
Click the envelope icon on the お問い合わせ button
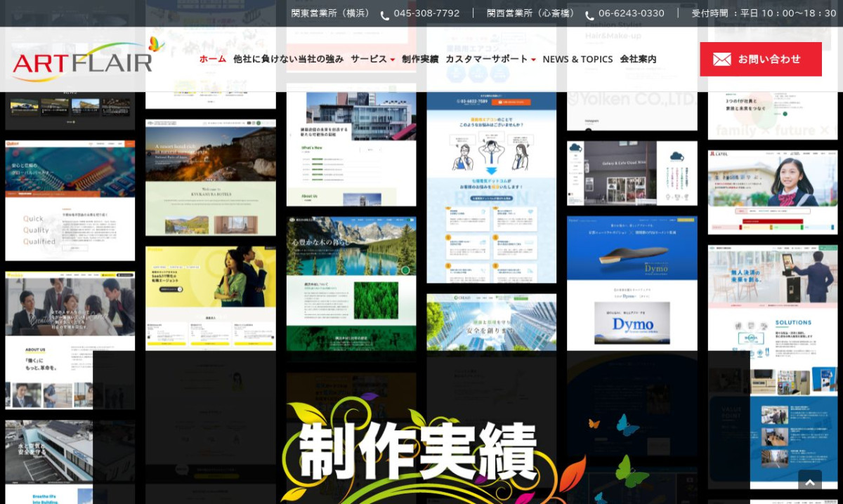[723, 59]
